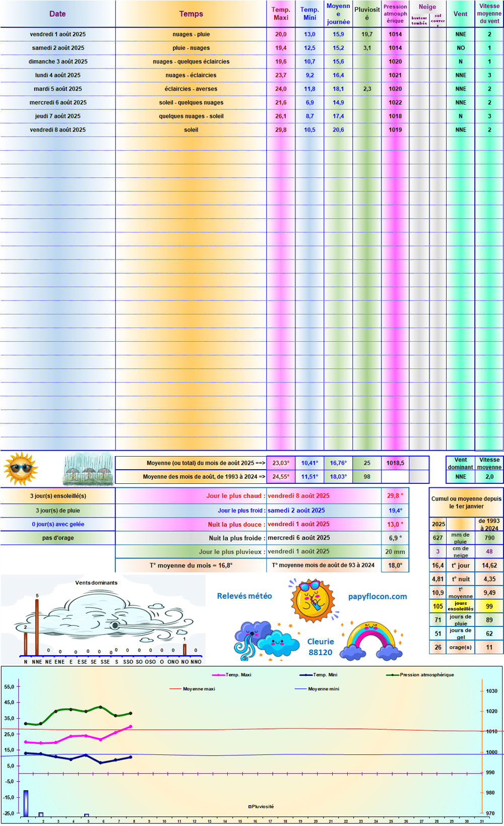Click the 'éclaircies - averses' weather cell
Viewport: 504px width, 826px height.
point(191,89)
